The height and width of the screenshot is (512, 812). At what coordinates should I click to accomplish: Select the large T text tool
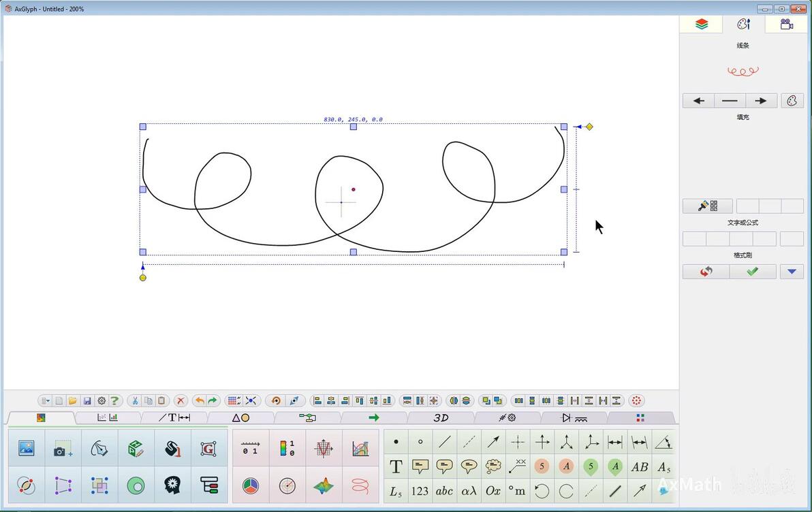[x=396, y=466]
